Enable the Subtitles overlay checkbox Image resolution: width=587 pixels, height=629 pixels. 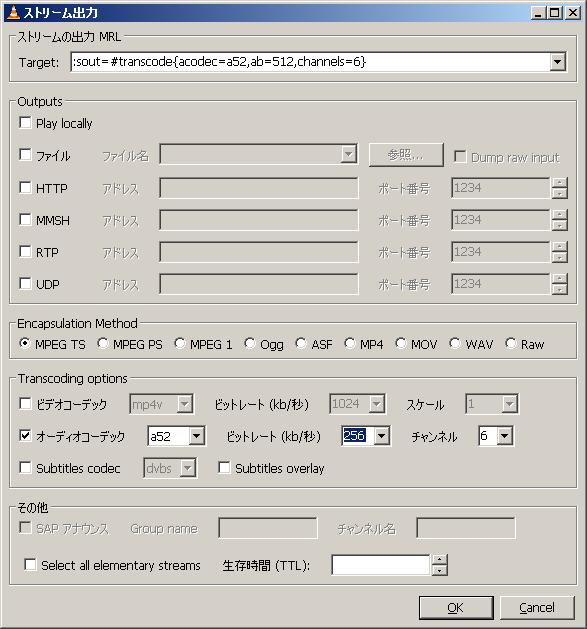(224, 468)
